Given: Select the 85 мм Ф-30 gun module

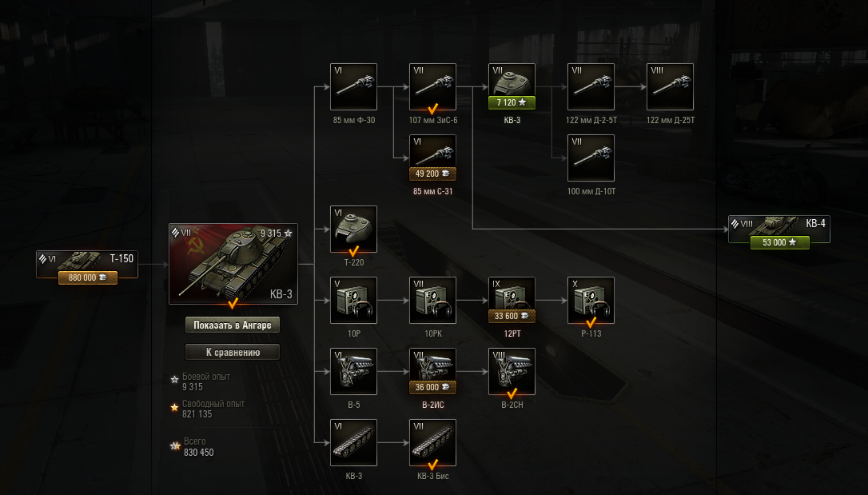Looking at the screenshot, I should 353,87.
